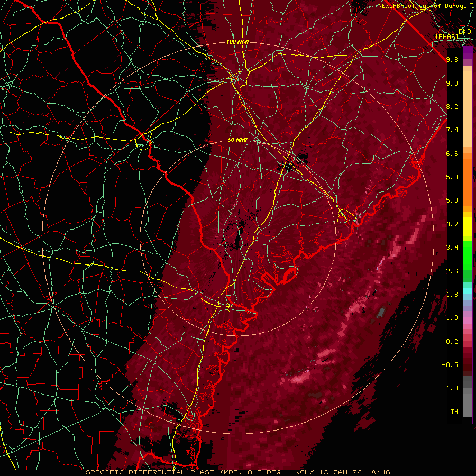Click the "18:46" time in the caption
476x476 pixels.
coord(379,472)
